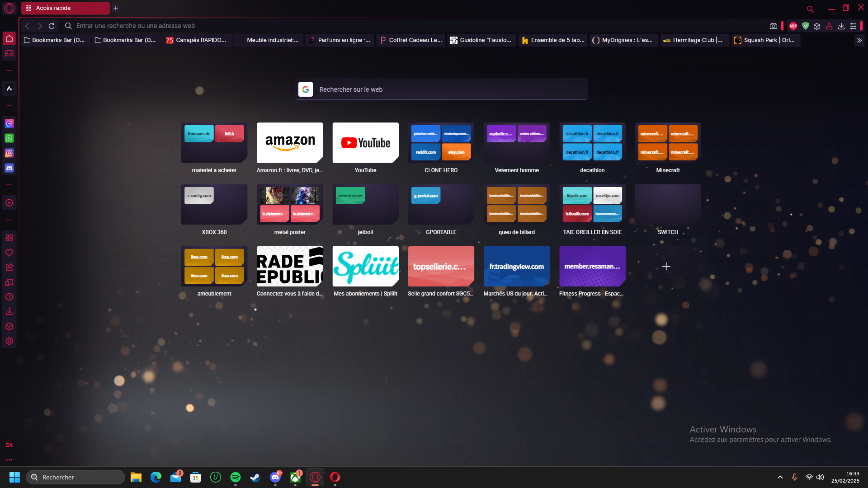This screenshot has width=868, height=488.
Task: Open the Coffret Cadeau bookmark
Action: tap(411, 40)
